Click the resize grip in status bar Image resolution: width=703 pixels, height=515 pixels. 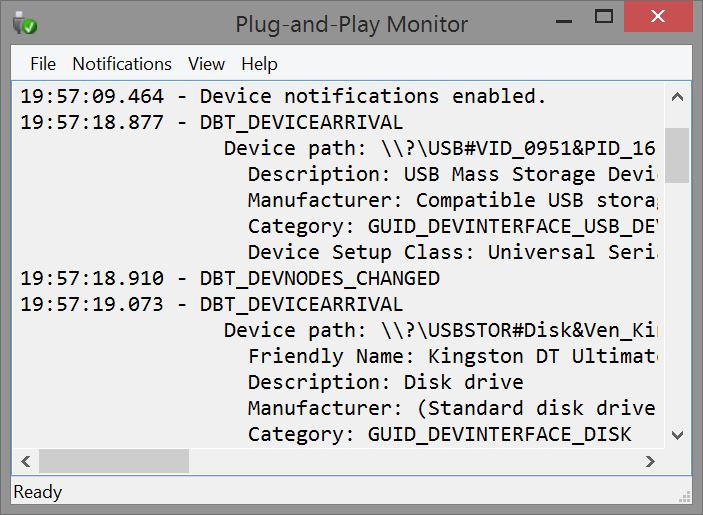click(685, 497)
